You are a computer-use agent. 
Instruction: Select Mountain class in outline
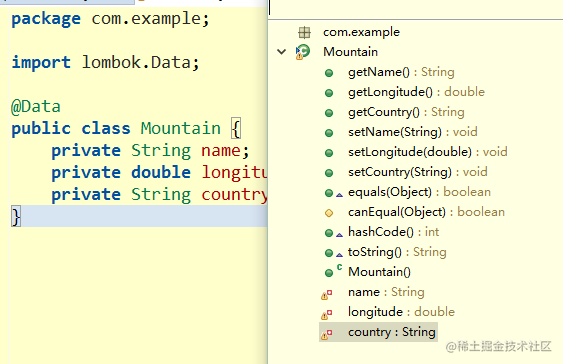pyautogui.click(x=350, y=52)
